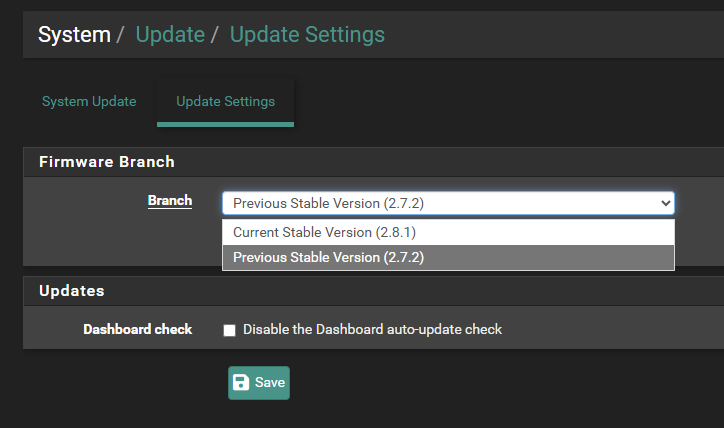
Task: Click the System breadcrumb text
Action: tap(74, 35)
